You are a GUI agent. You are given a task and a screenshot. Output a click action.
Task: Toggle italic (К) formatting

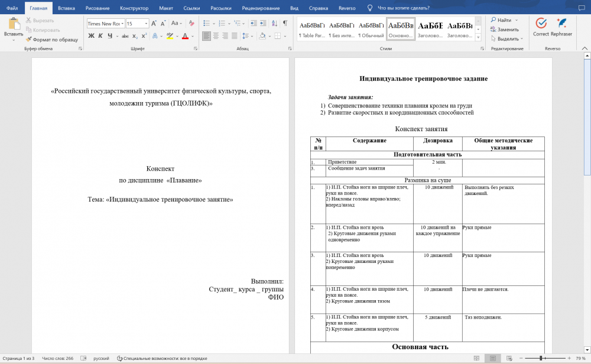[x=101, y=36]
